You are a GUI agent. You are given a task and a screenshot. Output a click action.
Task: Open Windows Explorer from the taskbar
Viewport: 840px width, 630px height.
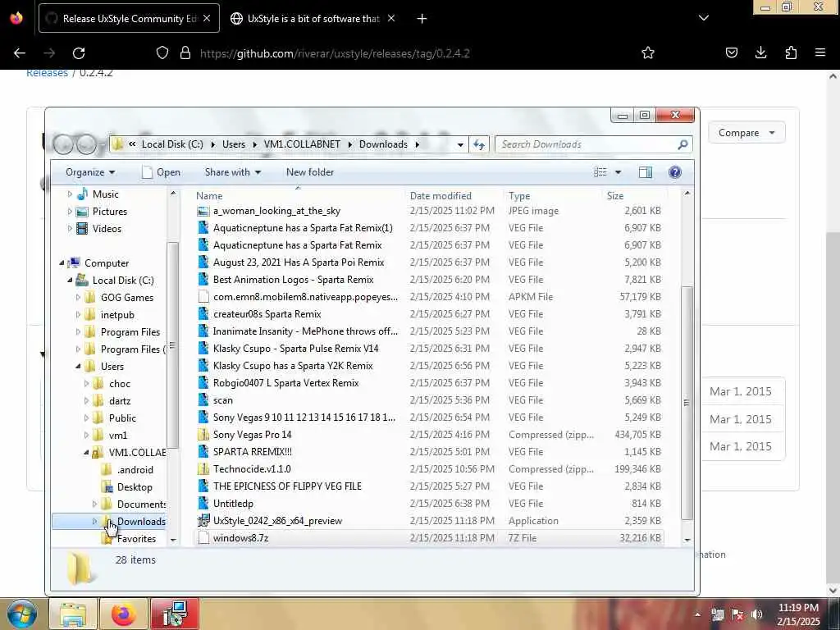tap(73, 614)
